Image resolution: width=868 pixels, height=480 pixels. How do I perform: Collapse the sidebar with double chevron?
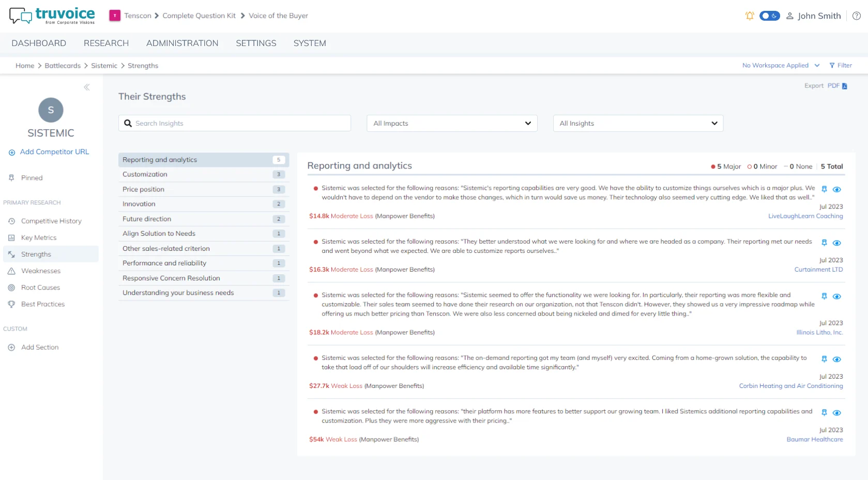pyautogui.click(x=87, y=87)
